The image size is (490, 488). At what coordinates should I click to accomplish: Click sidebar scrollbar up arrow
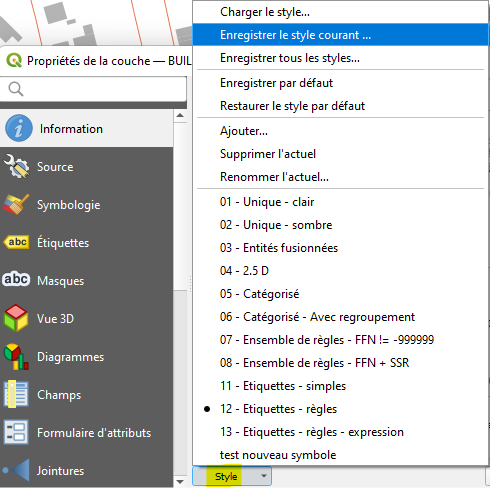pyautogui.click(x=180, y=116)
